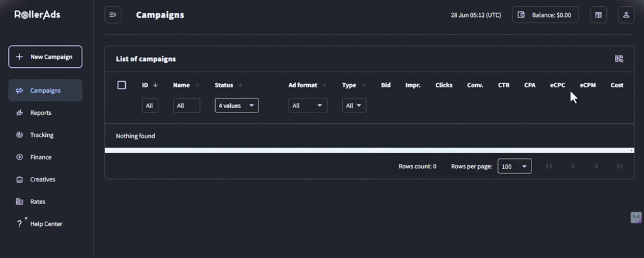Viewport: 644px width, 258px height.
Task: Open the layout panel icon beside Balance
Action: click(598, 15)
